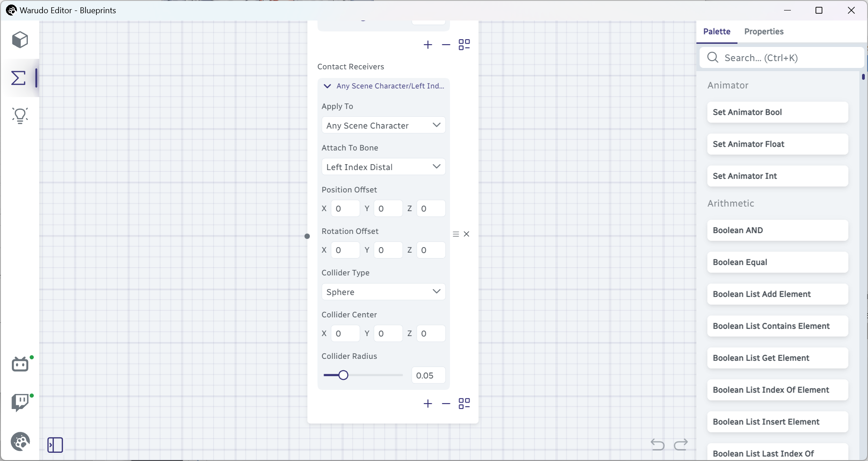The image size is (868, 461).
Task: Open the Twitch integration icon
Action: pyautogui.click(x=20, y=403)
